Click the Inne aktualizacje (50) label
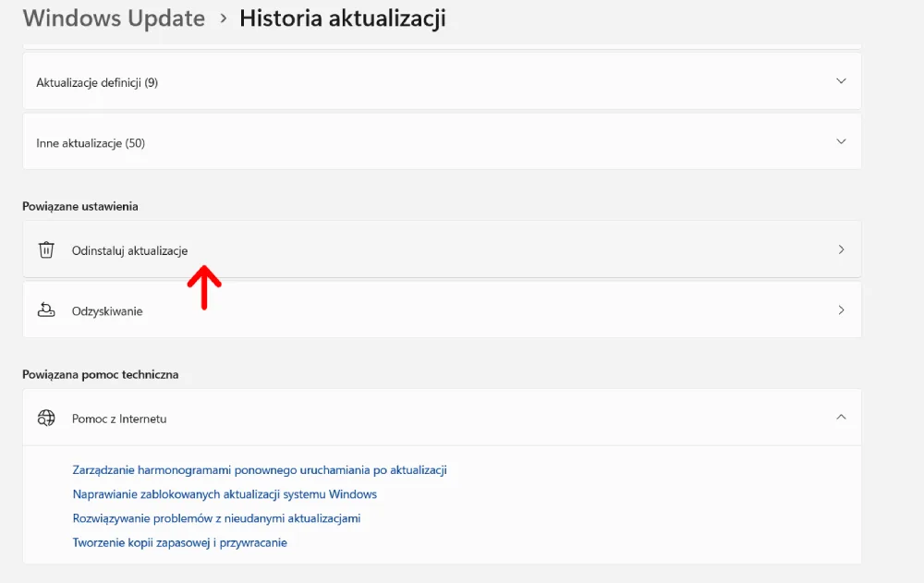Image resolution: width=924 pixels, height=583 pixels. (91, 143)
